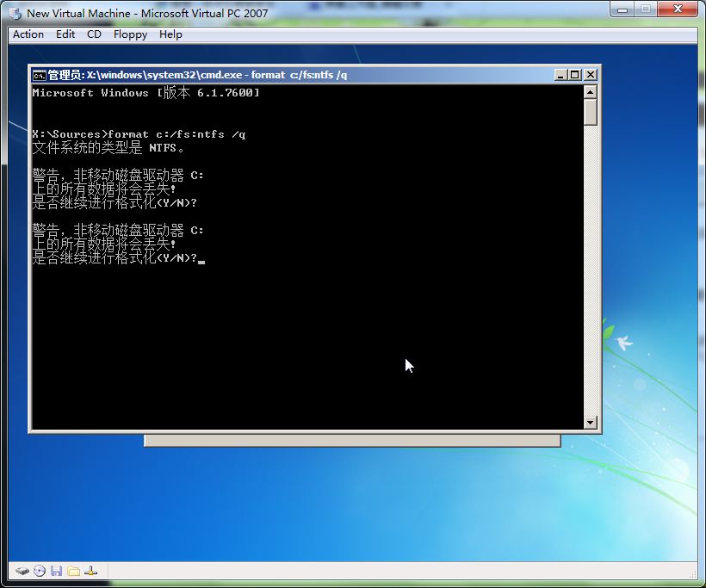
Task: Open the shared folders status icon
Action: pos(76,570)
